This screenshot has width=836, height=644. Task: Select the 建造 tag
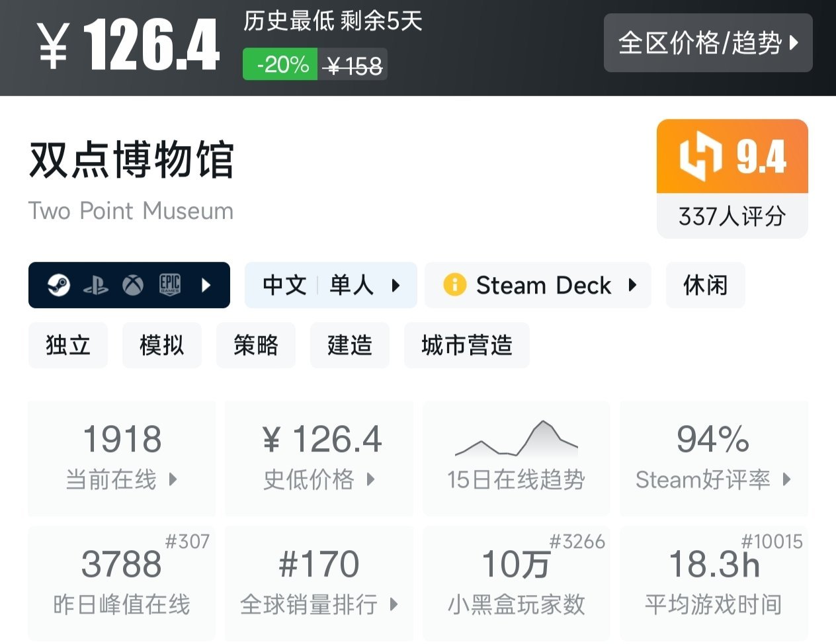[x=350, y=345]
